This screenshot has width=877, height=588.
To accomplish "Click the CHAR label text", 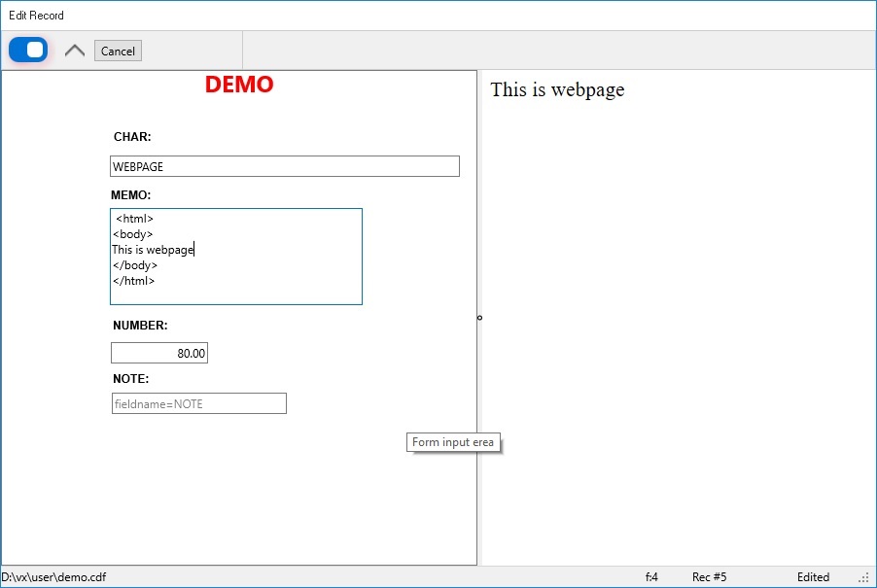I will coord(132,137).
